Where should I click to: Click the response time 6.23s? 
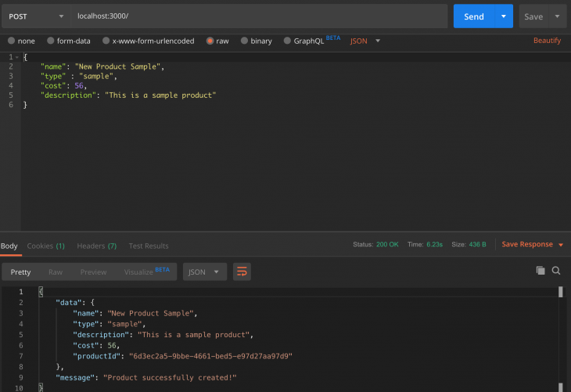pos(434,244)
